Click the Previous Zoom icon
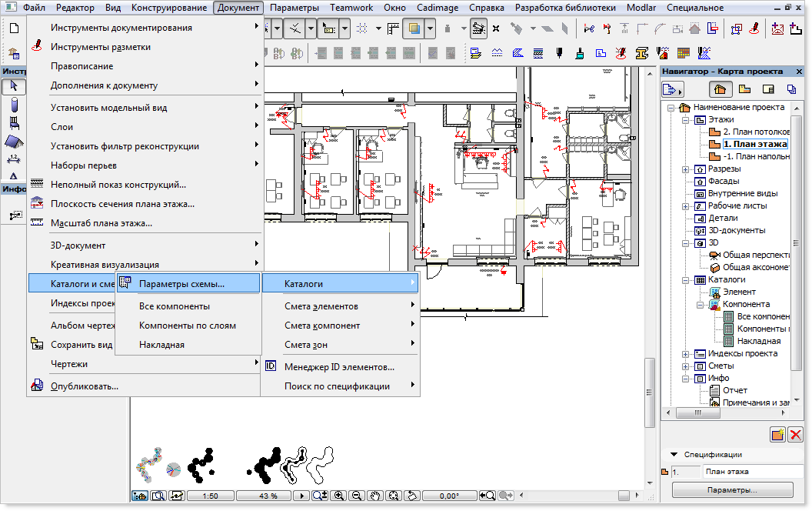Image resolution: width=812 pixels, height=511 pixels. pyautogui.click(x=488, y=496)
